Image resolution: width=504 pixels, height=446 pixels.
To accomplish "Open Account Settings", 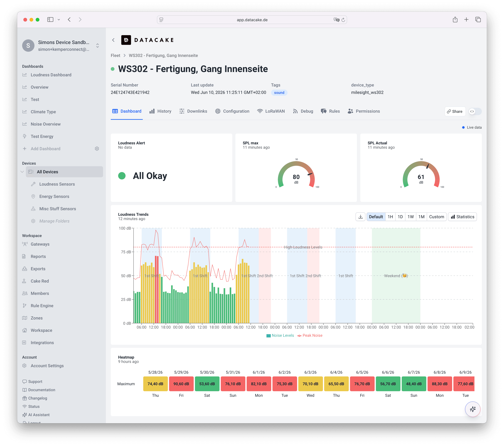I will 47,366.
